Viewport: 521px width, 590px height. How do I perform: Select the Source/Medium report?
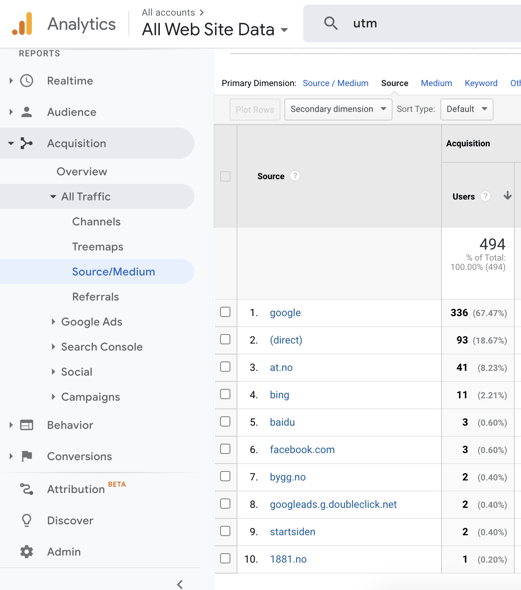point(114,272)
